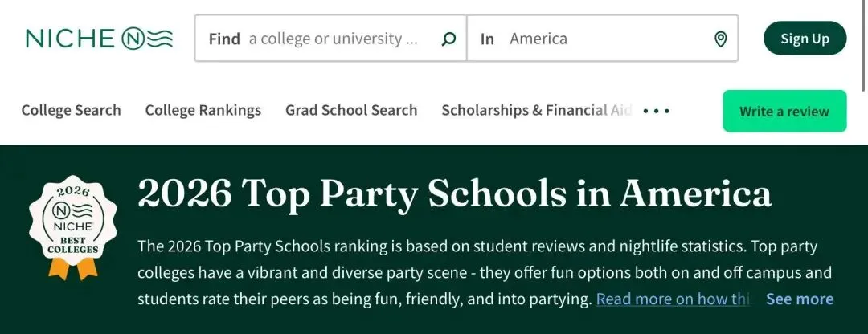Go to College Rankings
Screen dimensions: 868x334
click(x=203, y=111)
